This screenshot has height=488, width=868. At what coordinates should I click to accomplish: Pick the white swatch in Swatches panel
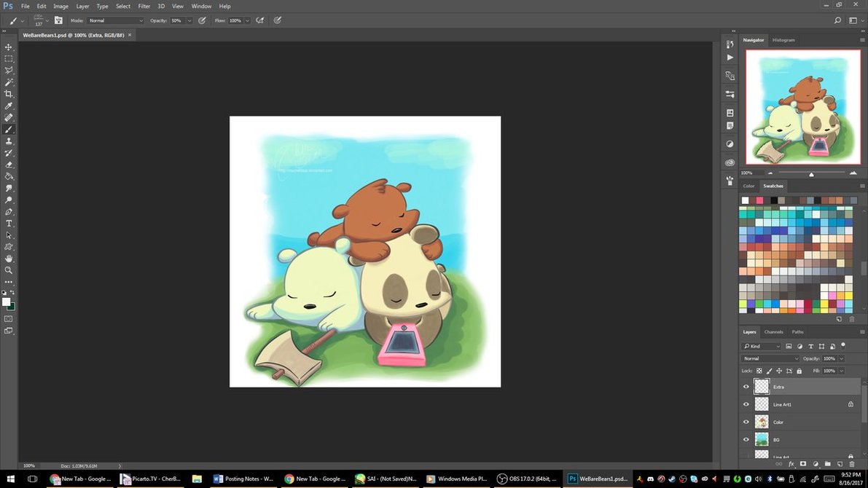pyautogui.click(x=745, y=200)
